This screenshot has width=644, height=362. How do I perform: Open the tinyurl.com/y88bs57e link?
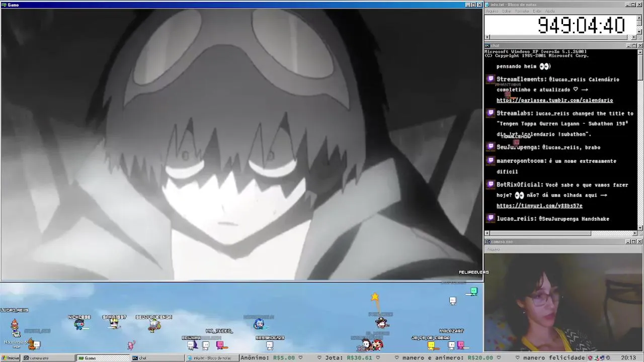(539, 206)
